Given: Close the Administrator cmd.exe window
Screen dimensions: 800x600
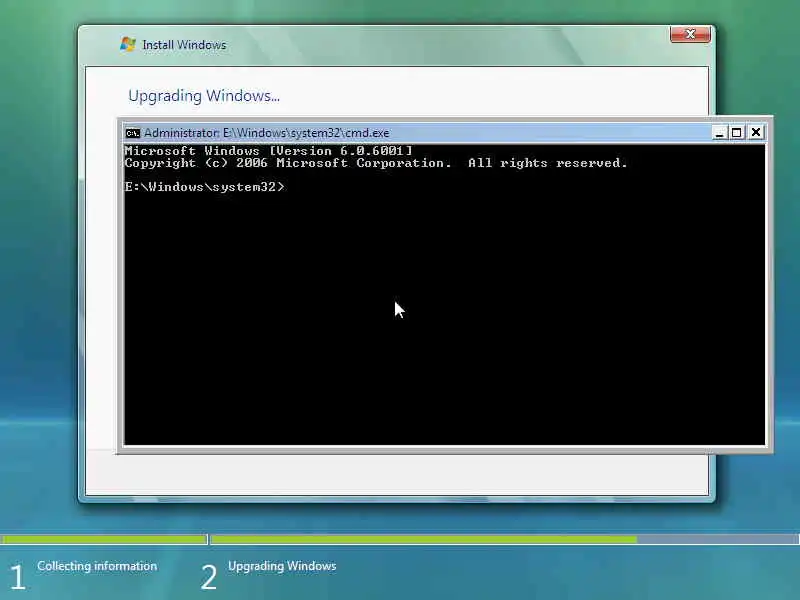Looking at the screenshot, I should click(x=756, y=133).
